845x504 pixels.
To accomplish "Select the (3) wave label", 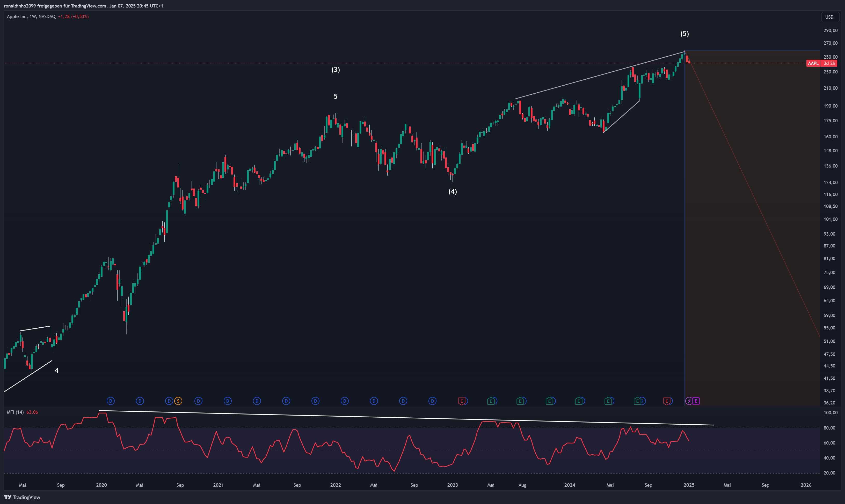I will point(336,70).
